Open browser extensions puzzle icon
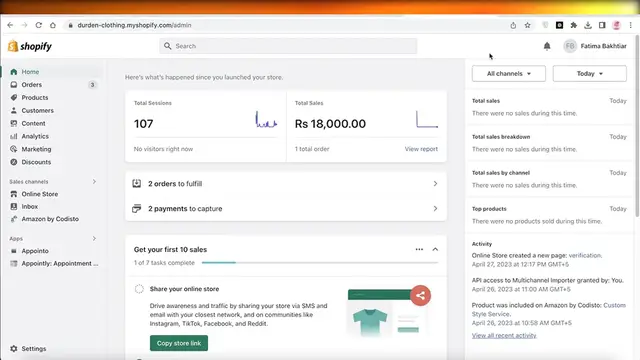The width and height of the screenshot is (640, 360). pos(573,25)
